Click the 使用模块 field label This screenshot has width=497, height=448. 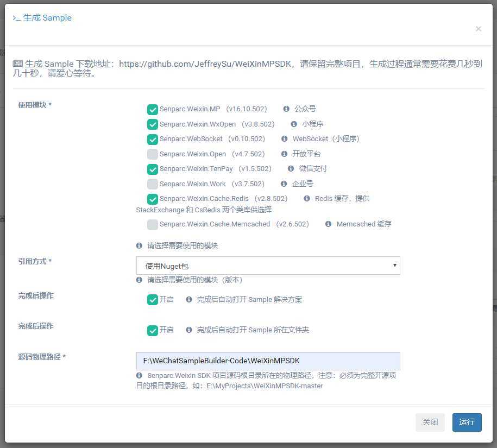[x=35, y=105]
